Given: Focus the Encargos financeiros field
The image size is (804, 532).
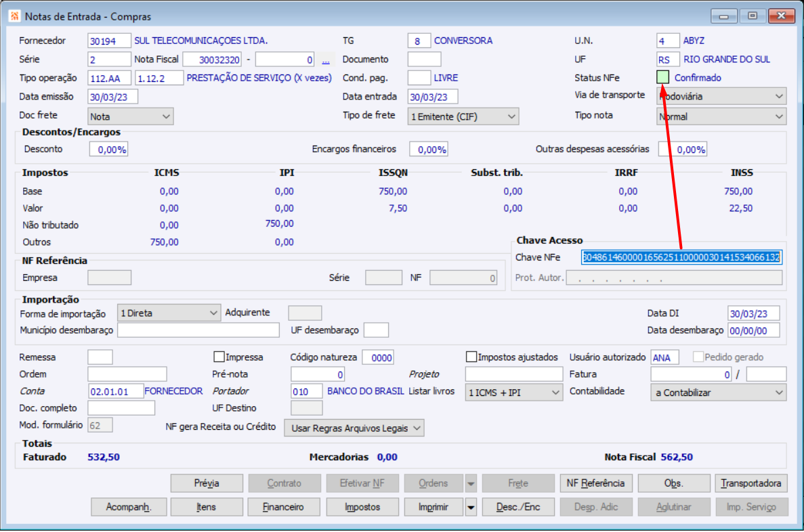Looking at the screenshot, I should (x=429, y=149).
